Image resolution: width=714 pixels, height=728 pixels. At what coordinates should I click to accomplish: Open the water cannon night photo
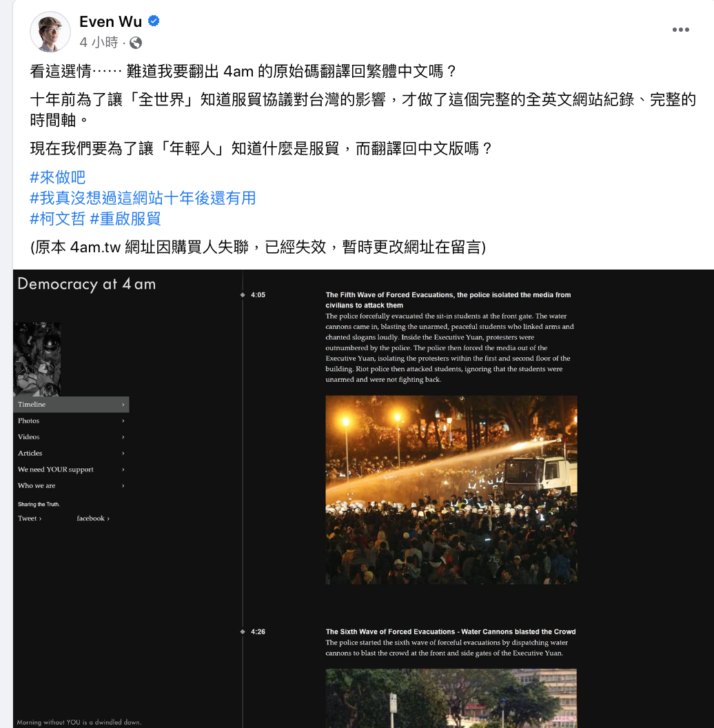point(451,490)
